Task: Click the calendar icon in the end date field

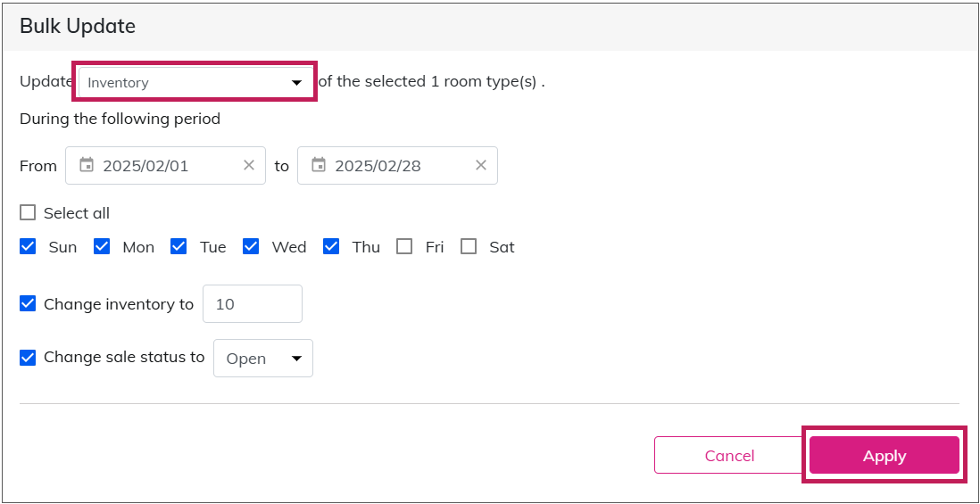Action: pos(319,166)
